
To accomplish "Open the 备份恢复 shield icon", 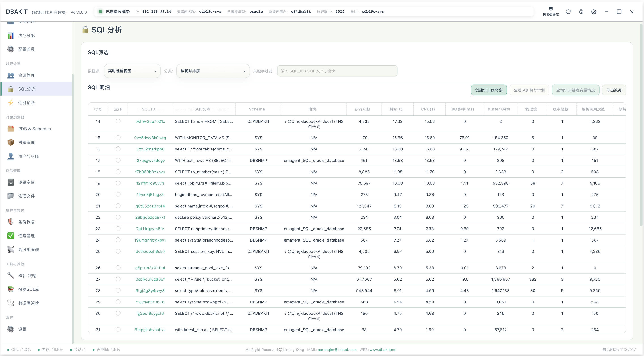I will (11, 222).
